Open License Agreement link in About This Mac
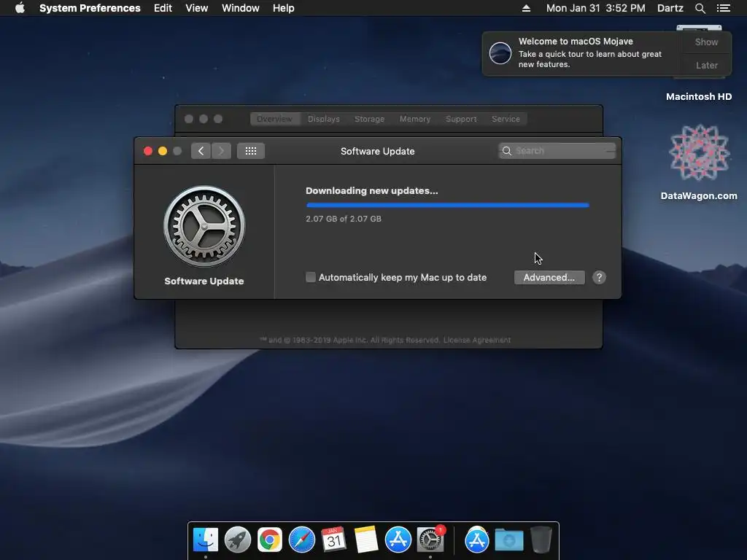 pos(477,340)
